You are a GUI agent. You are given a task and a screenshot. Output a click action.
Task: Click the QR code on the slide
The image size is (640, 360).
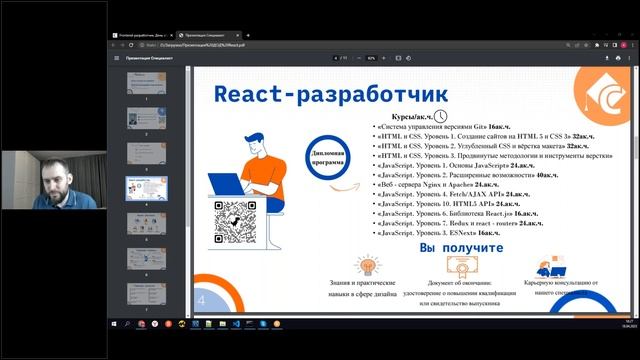(236, 222)
